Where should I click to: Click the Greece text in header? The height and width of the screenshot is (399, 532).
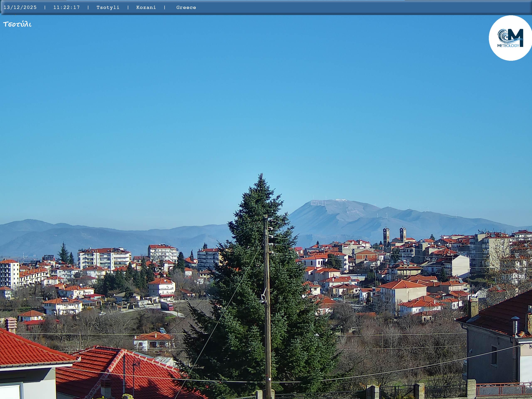coord(186,7)
